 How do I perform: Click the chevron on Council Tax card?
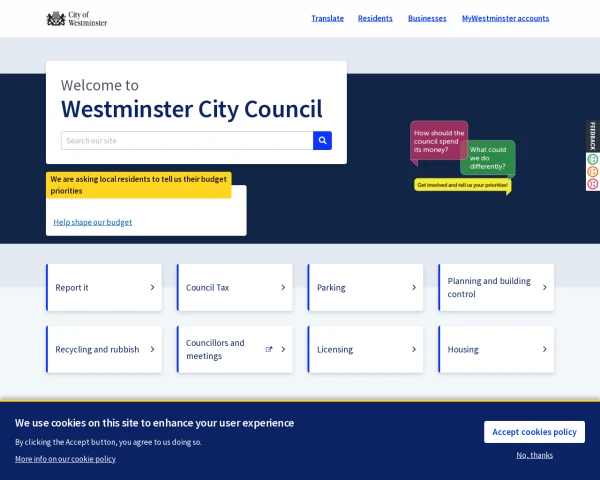coord(283,287)
